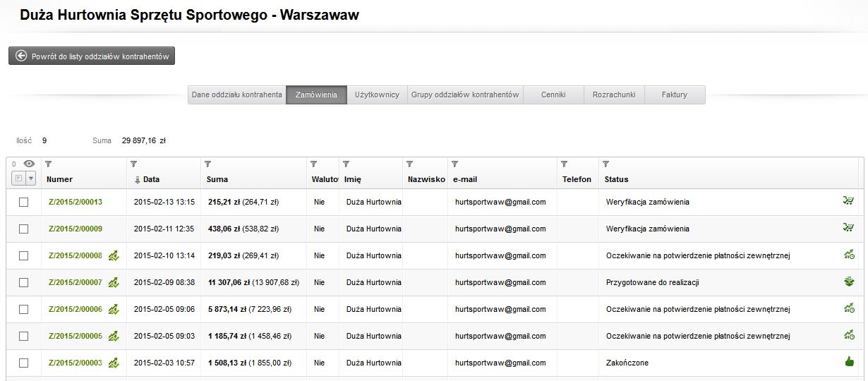The image size is (868, 381).
Task: Open the bulk selection dropdown in header
Action: point(30,179)
